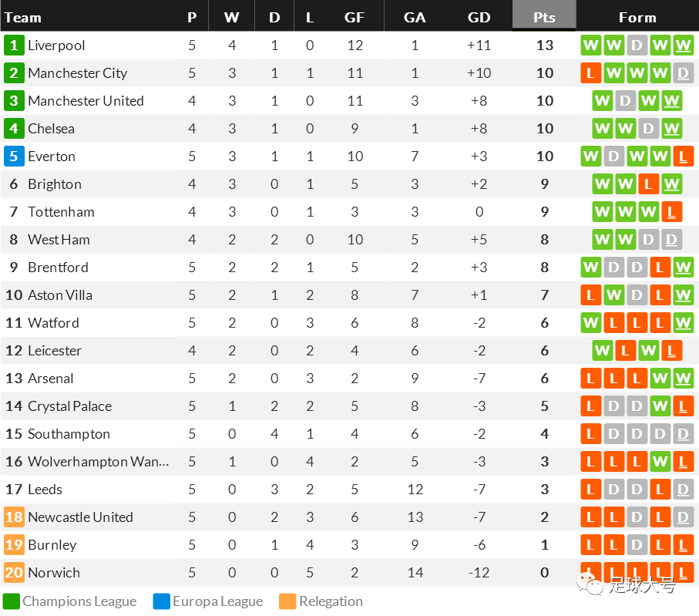This screenshot has width=699, height=616.
Task: Click Manchester City's first form result L
Action: coord(590,72)
